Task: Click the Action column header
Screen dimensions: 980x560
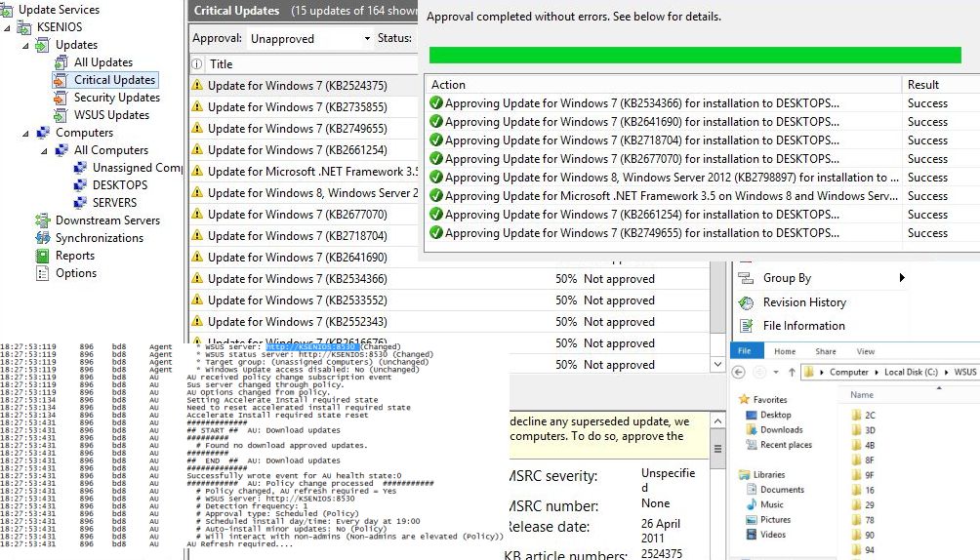Action: pos(448,84)
